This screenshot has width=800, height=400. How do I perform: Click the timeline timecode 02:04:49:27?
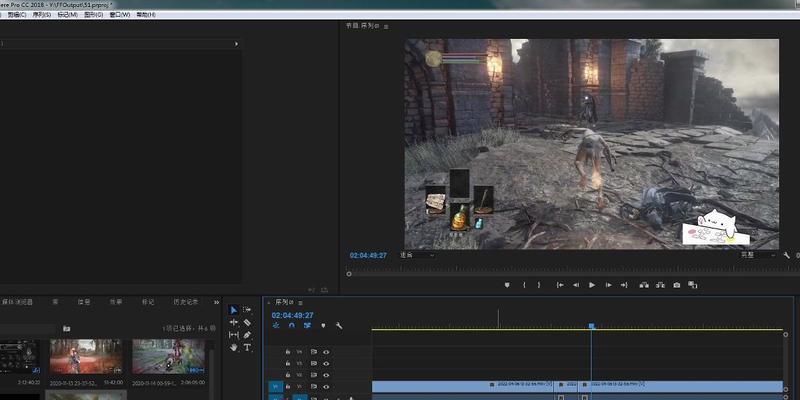[292, 315]
